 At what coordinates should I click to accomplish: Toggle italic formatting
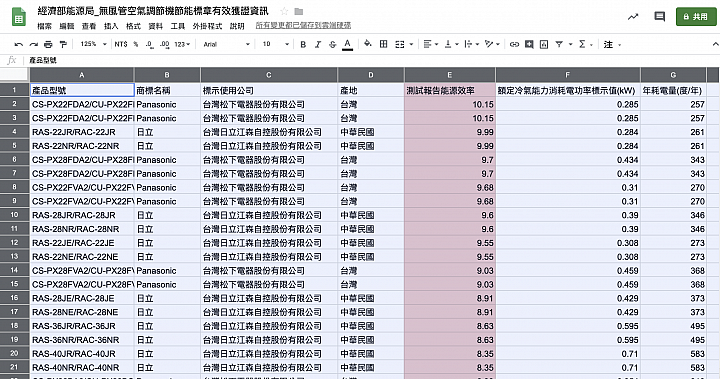tap(318, 45)
